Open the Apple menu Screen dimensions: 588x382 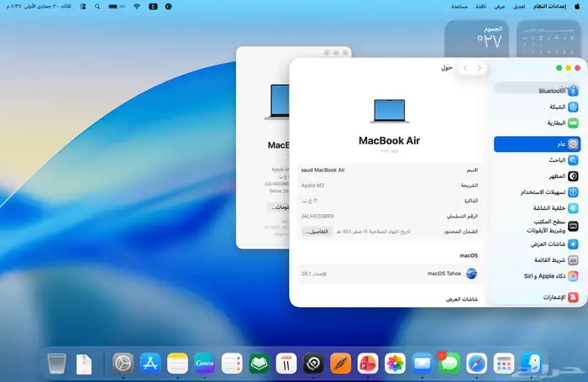click(578, 7)
